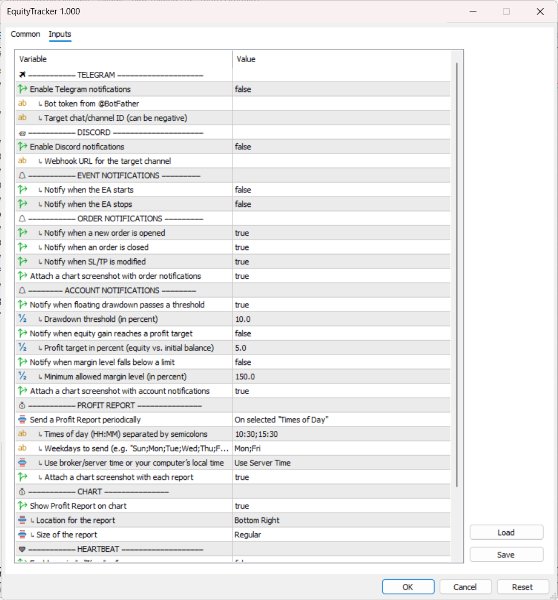Select the Show Profit Report on chart row

(x=233, y=506)
